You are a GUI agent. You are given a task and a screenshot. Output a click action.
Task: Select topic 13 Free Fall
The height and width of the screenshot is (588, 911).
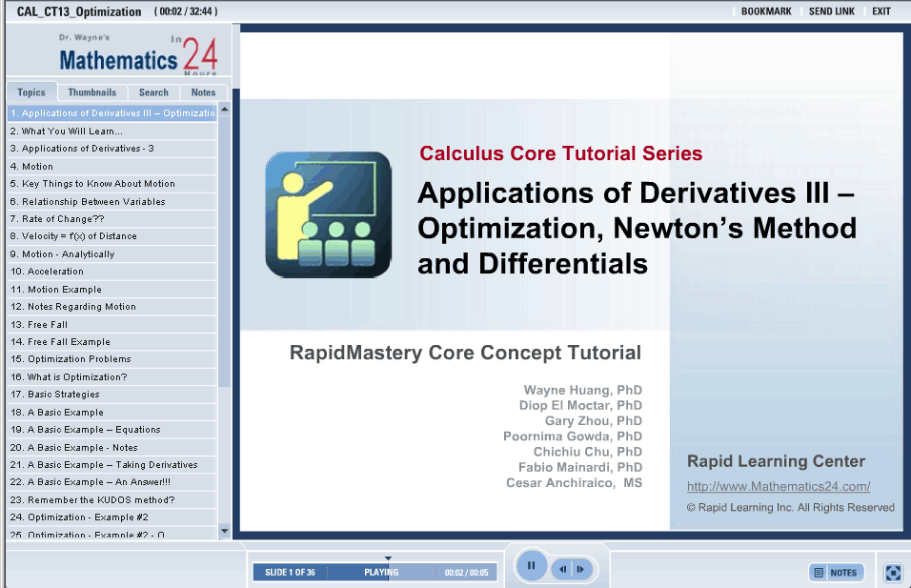click(112, 324)
